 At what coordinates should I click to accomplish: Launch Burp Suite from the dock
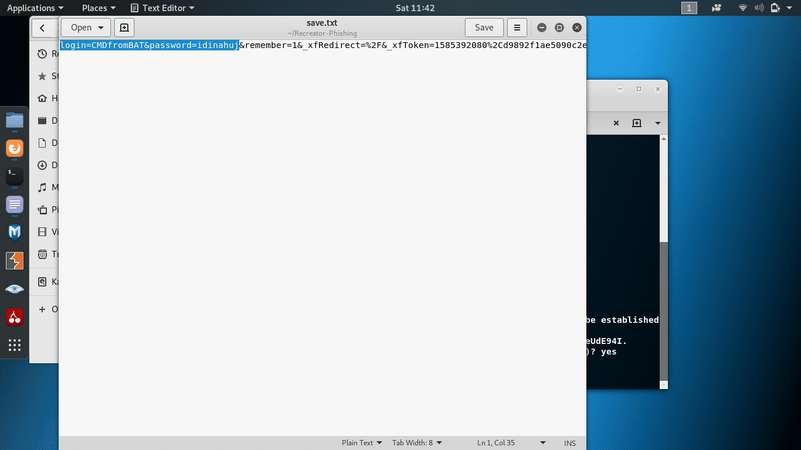tap(14, 260)
